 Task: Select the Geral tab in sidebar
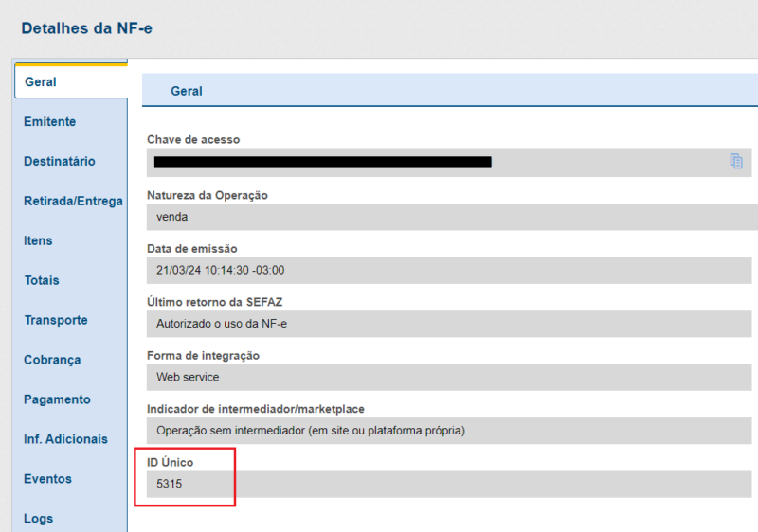pyautogui.click(x=41, y=82)
